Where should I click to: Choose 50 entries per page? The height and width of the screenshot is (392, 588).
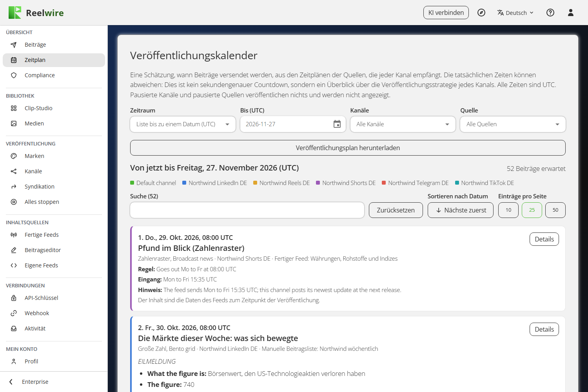pyautogui.click(x=555, y=210)
